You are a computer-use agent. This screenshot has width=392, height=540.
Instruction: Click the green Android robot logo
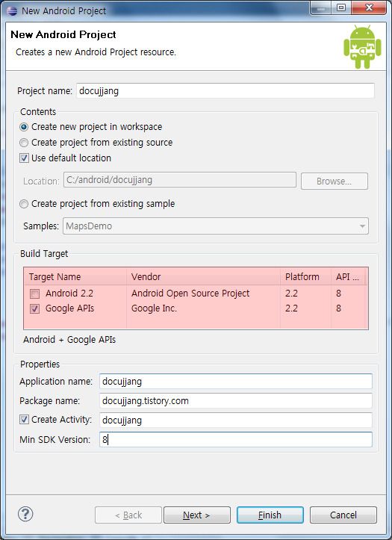(362, 47)
